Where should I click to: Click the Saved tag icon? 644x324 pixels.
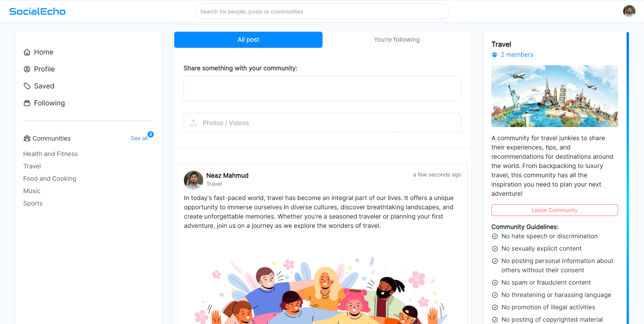27,86
